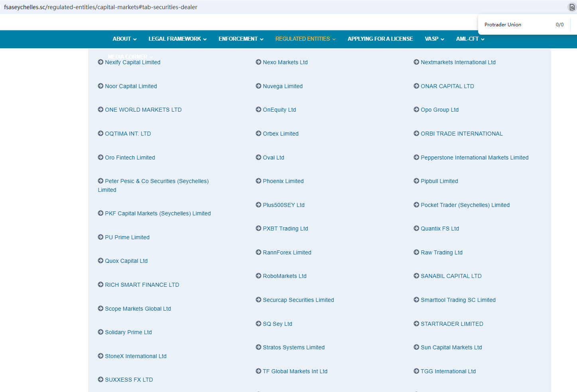Click the arrow icon beside Scope Markets Global Ltd

[100, 308]
